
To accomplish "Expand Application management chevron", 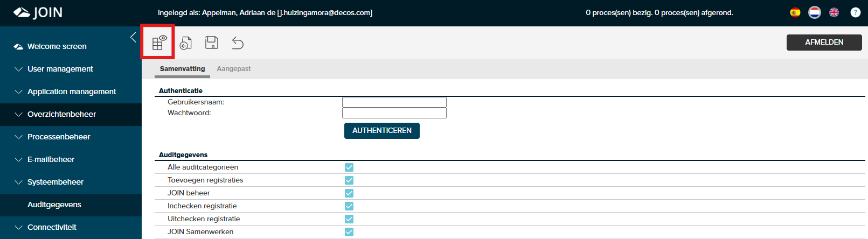I will (x=18, y=92).
